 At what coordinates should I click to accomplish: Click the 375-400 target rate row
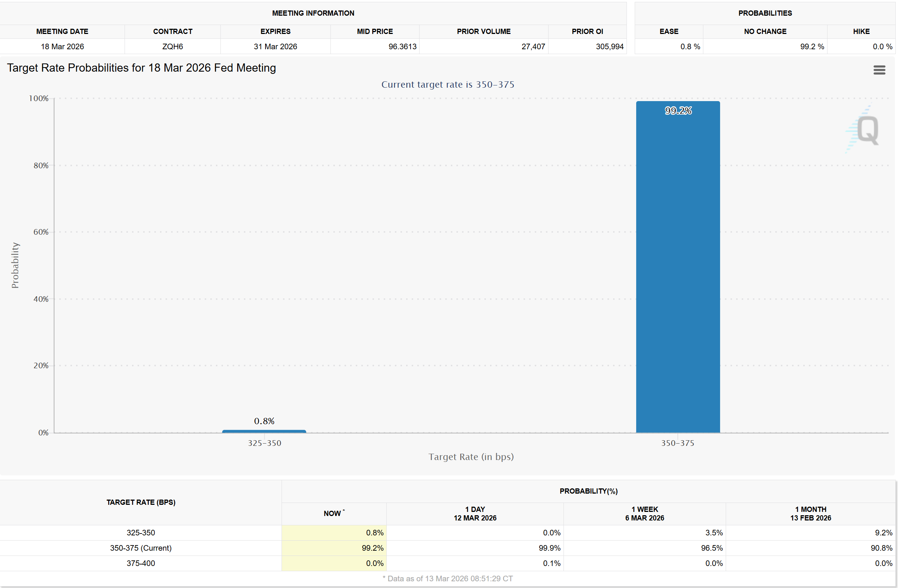141,563
